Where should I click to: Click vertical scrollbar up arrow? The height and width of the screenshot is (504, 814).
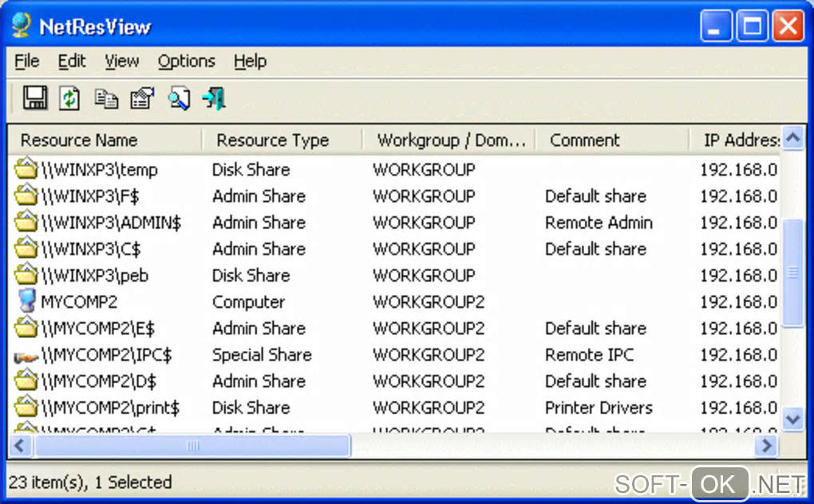click(792, 139)
